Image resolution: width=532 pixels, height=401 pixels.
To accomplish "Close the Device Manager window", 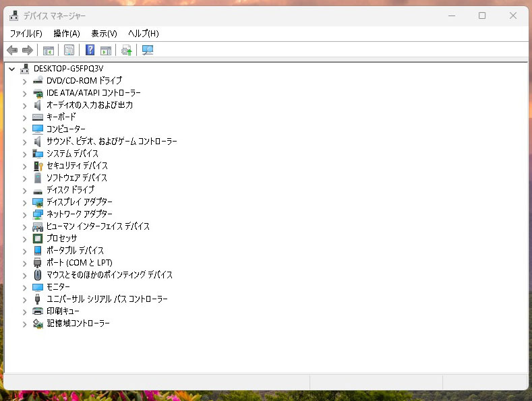I will 513,16.
